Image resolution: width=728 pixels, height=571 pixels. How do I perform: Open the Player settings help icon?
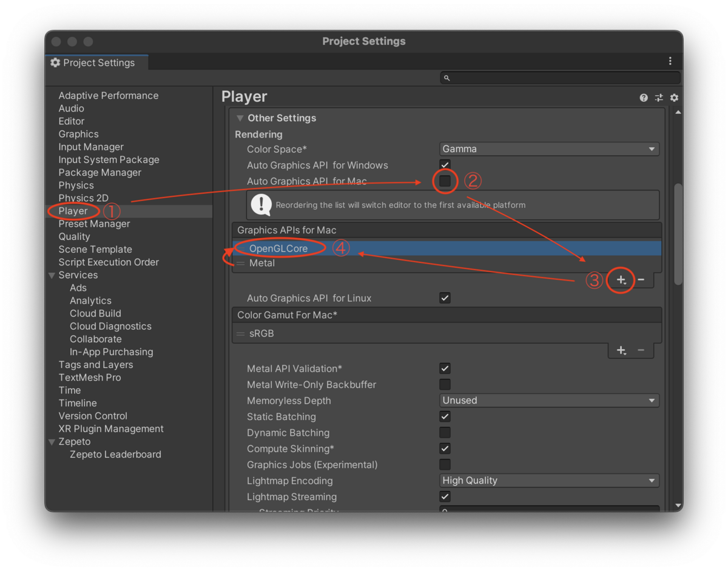coord(643,98)
